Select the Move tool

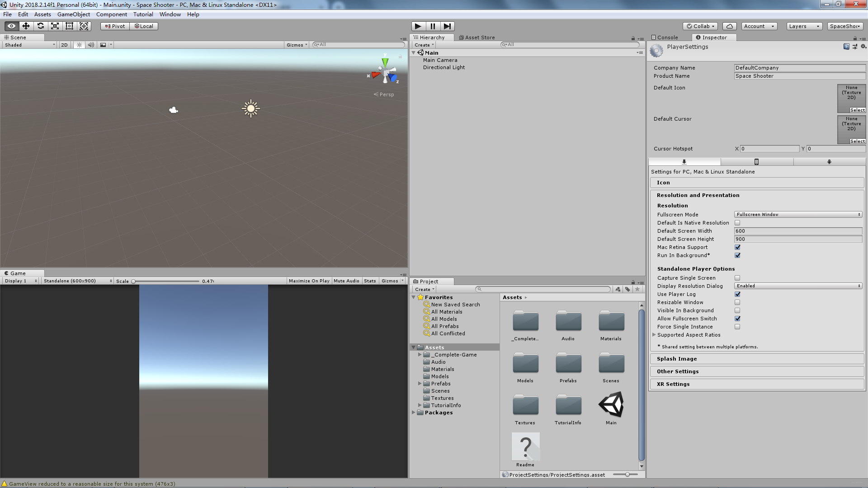pos(26,26)
